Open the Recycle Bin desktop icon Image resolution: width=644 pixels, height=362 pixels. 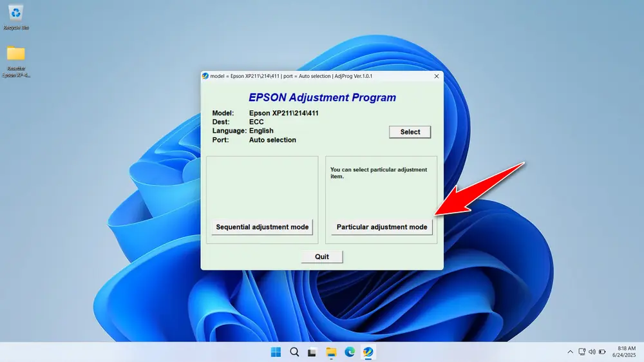pos(15,17)
